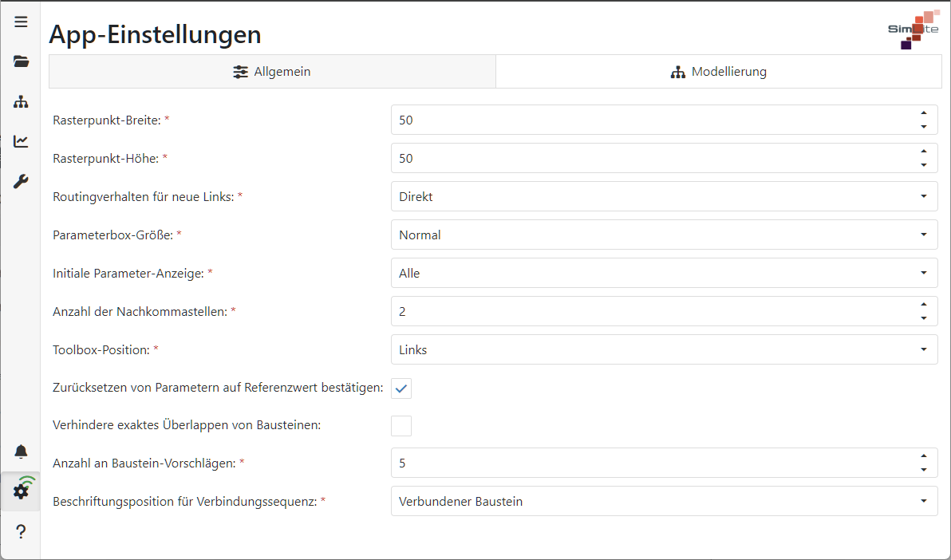Switch to the Allgemein tab
Screen dimensions: 951x560
272,72
